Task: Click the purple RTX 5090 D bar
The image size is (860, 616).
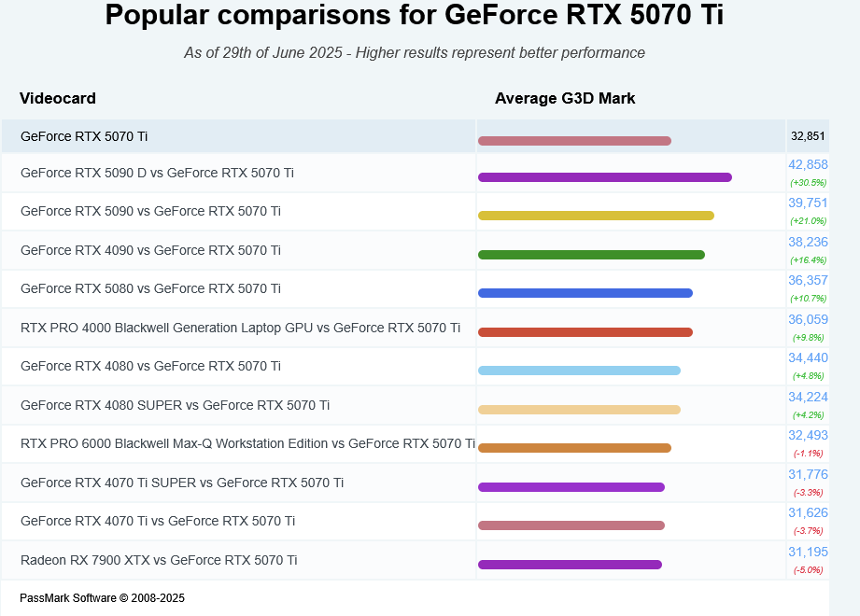Action: 605,177
